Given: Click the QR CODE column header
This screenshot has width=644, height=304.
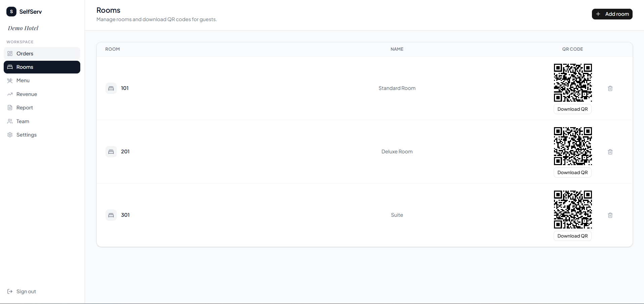Looking at the screenshot, I should pos(573,49).
